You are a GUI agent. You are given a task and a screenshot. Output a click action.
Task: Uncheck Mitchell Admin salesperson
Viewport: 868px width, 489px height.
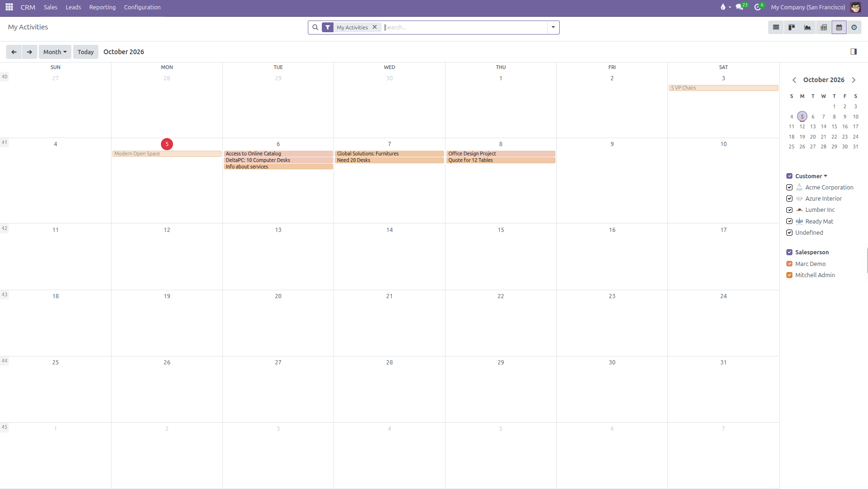tap(789, 275)
